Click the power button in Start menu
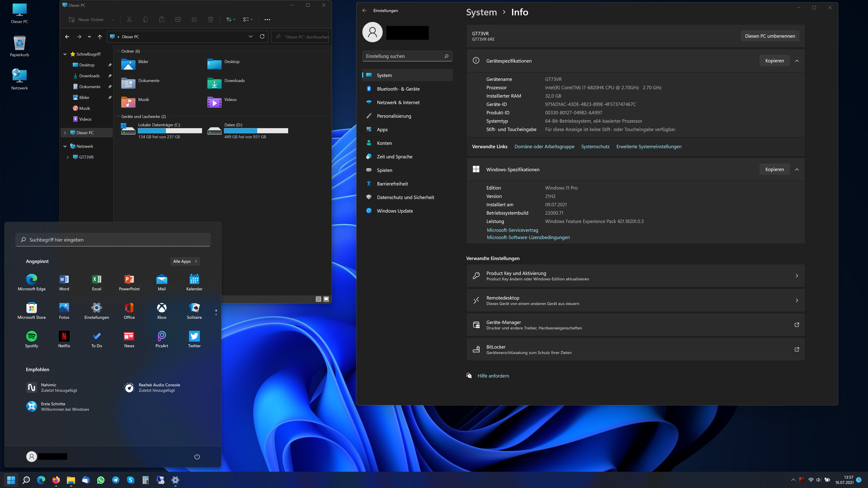The image size is (868, 488). click(197, 456)
